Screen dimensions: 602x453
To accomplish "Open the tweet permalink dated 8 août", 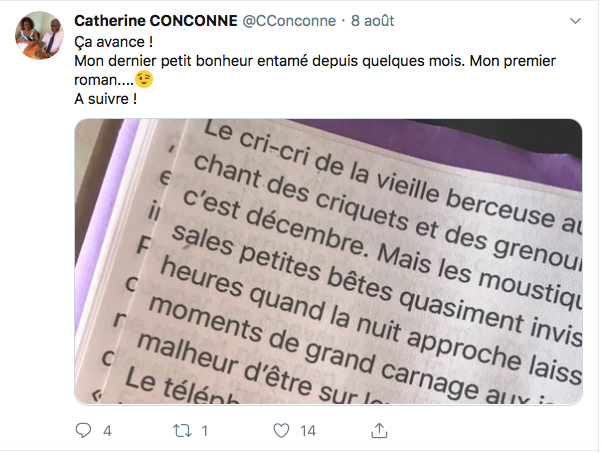I will click(x=372, y=21).
